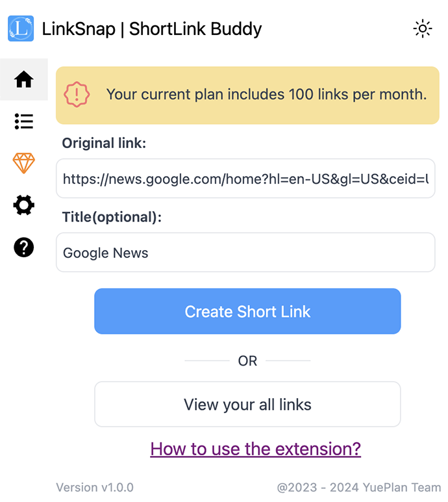The width and height of the screenshot is (448, 502).
Task: Open the settings gear in sidebar
Action: 24,206
